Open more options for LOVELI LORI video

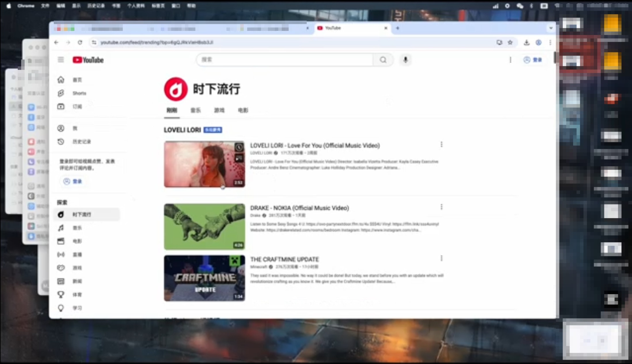pyautogui.click(x=441, y=145)
